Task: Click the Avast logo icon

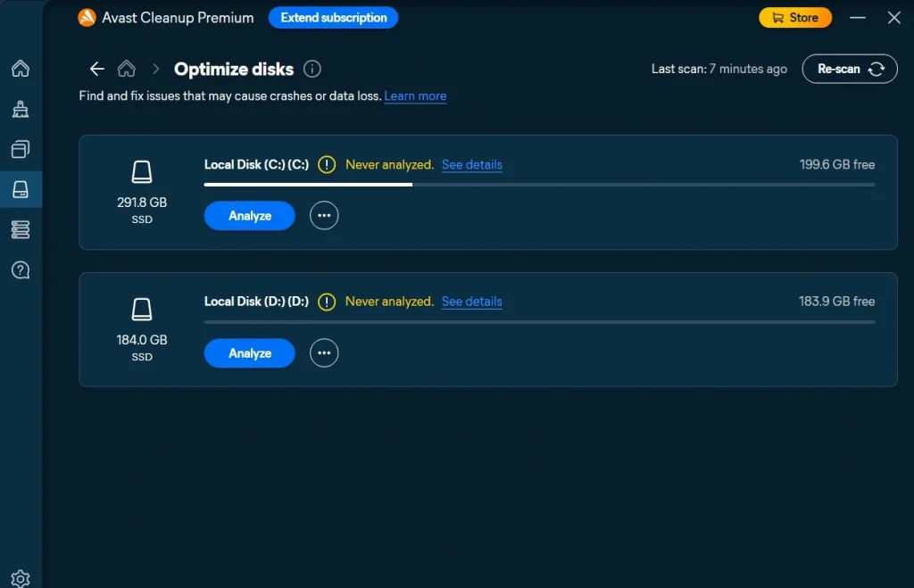Action: tap(87, 18)
